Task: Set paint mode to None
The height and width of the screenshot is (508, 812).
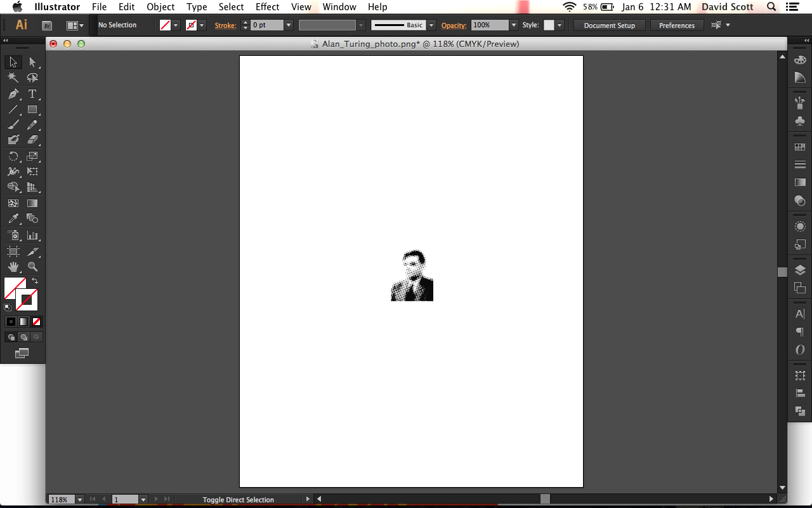Action: (x=37, y=322)
